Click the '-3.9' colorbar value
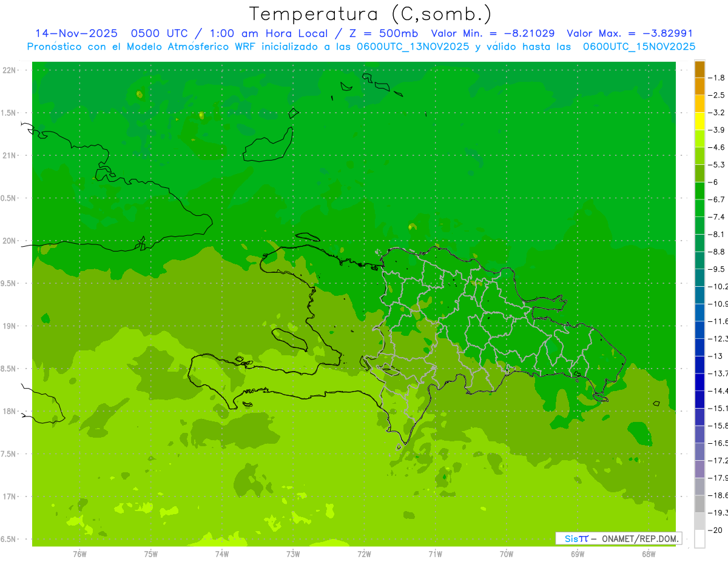Screen dimensions: 728x562 (x=718, y=130)
